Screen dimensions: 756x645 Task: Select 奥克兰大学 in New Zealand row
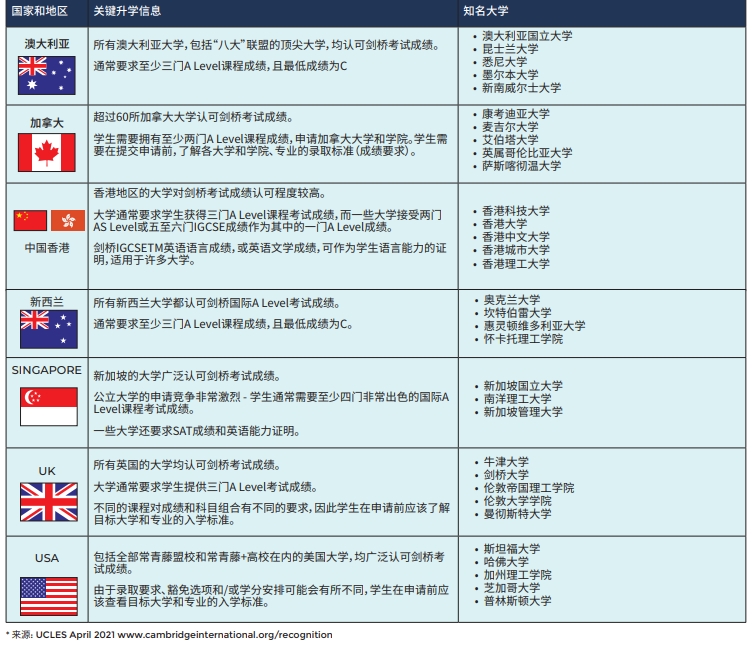pyautogui.click(x=510, y=300)
